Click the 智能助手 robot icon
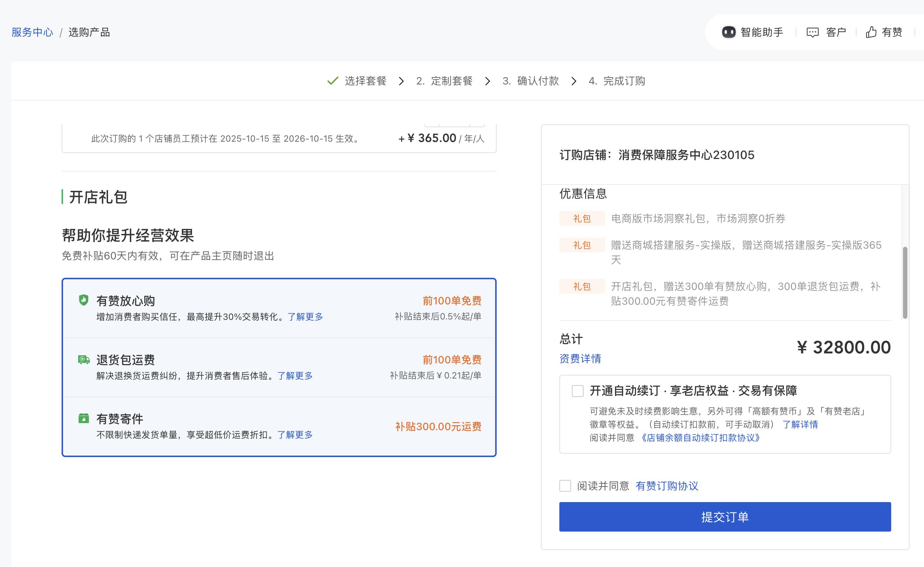 (729, 32)
